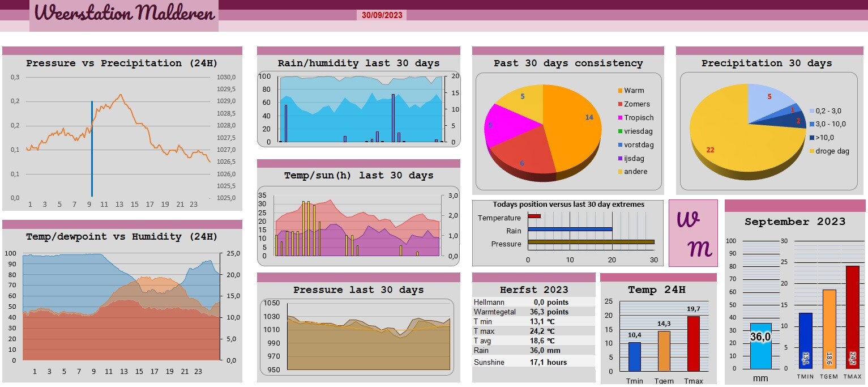
Task: Click the blue vertical precipitation marker line
Action: pos(92,150)
